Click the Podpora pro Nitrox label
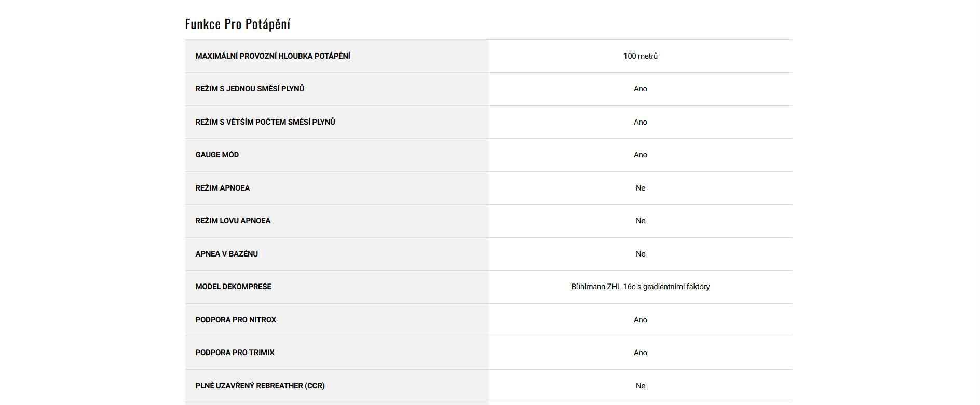This screenshot has height=405, width=980. pos(236,320)
